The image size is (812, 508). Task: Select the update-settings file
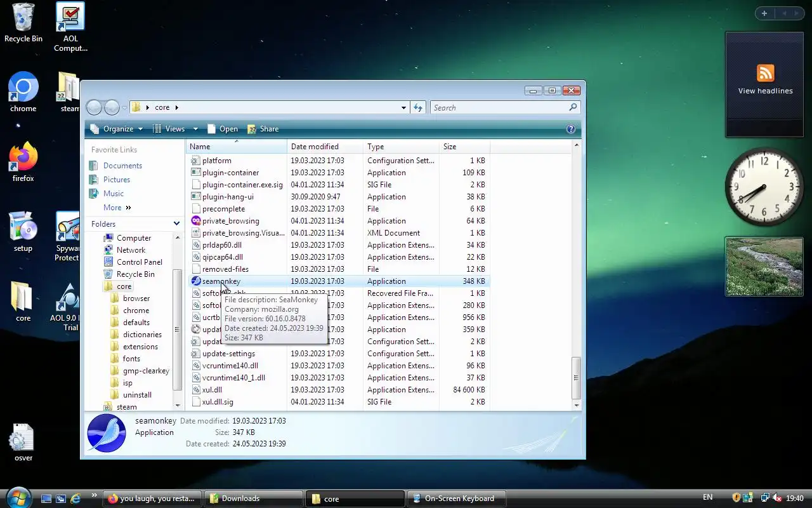click(x=228, y=354)
